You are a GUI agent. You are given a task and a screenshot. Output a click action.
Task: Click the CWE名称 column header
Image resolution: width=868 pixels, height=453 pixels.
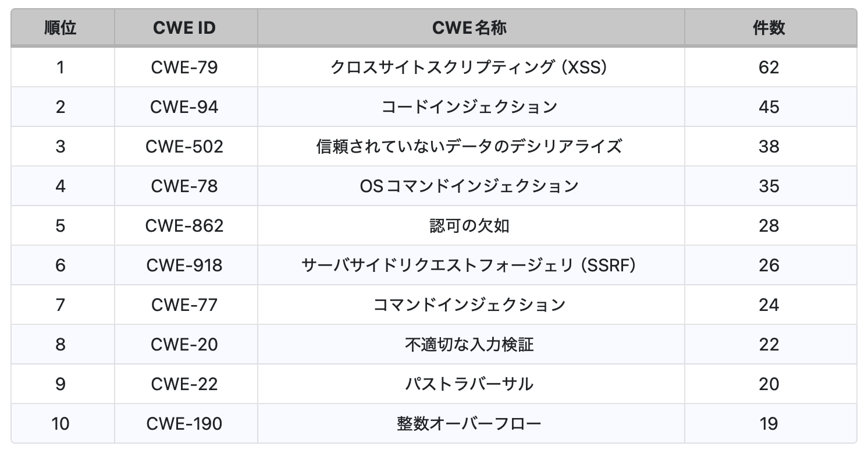pyautogui.click(x=469, y=28)
